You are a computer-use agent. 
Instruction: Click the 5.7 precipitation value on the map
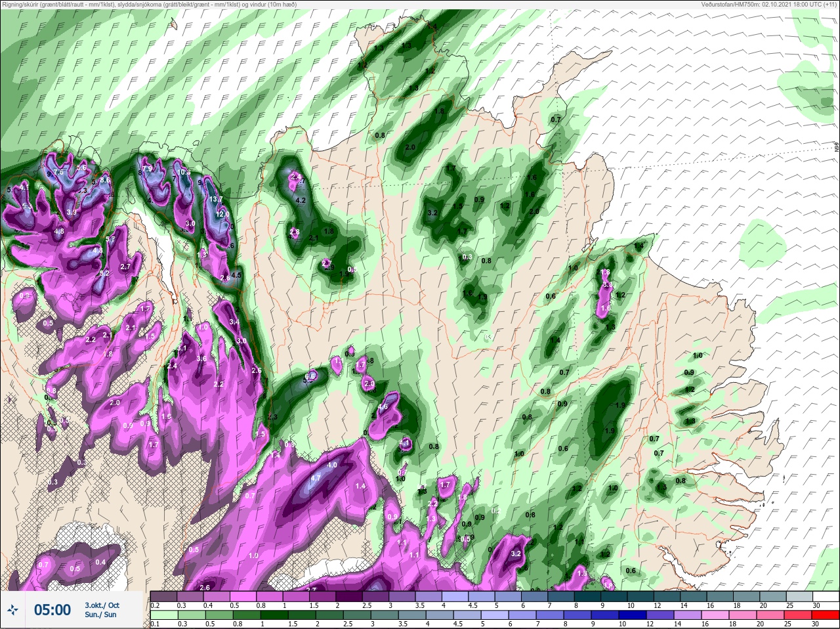110,240
